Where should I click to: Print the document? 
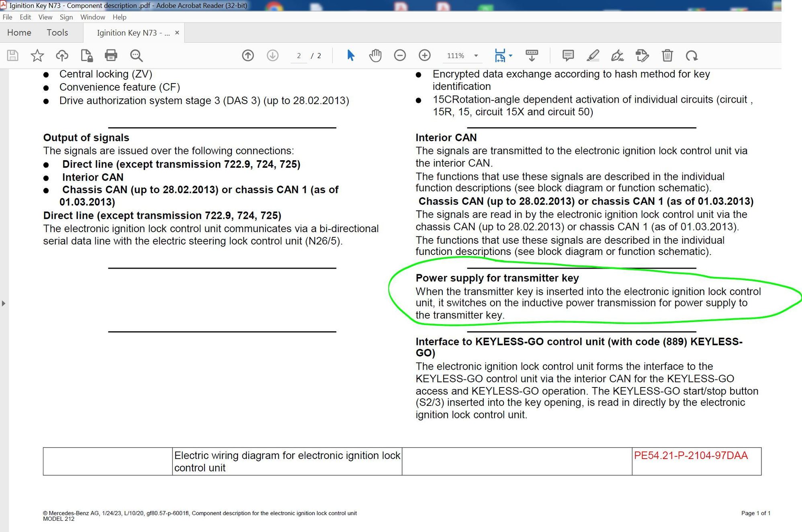pyautogui.click(x=111, y=55)
